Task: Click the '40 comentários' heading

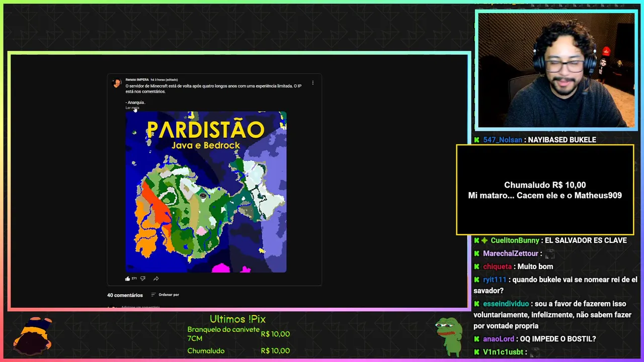Action: point(125,295)
